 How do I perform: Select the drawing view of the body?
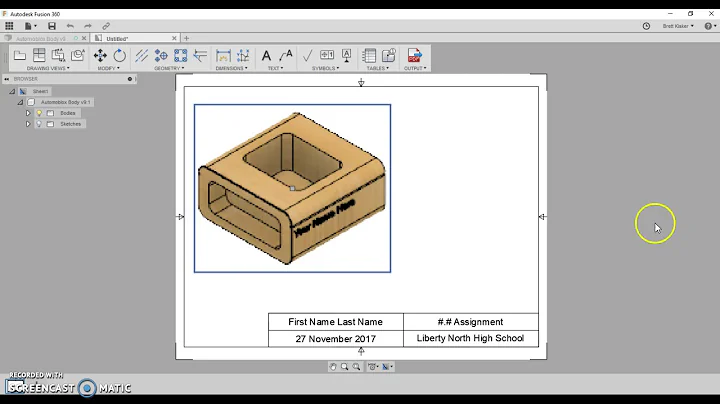[x=292, y=188]
